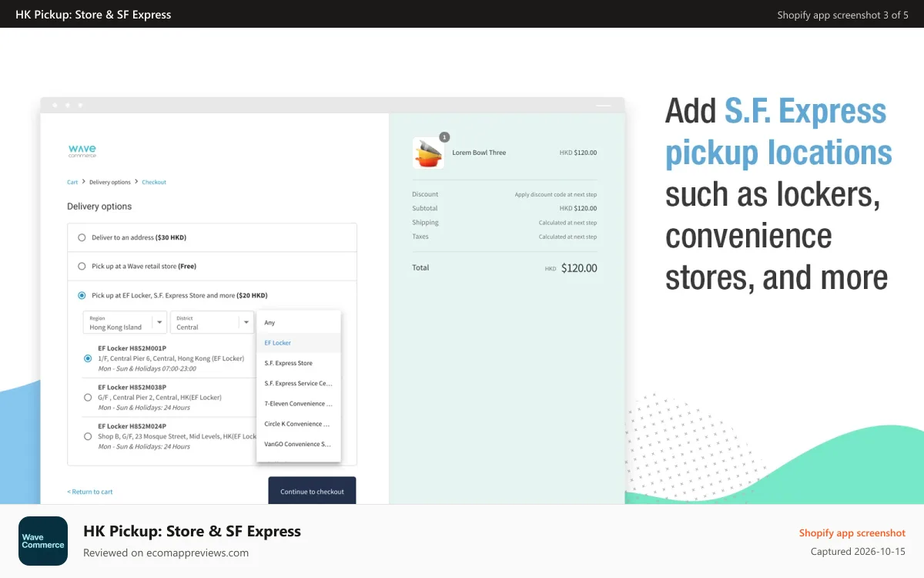This screenshot has height=578, width=924.
Task: Go to Cart breadcrumb link
Action: coord(72,182)
